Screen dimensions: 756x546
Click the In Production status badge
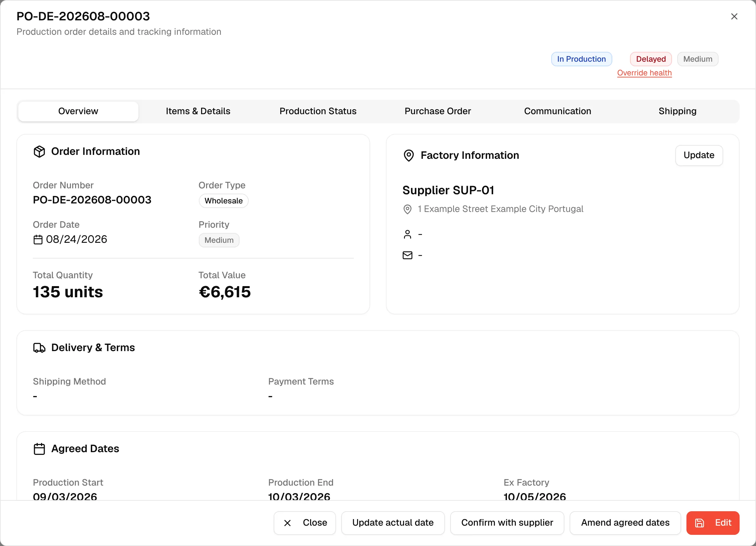[582, 59]
